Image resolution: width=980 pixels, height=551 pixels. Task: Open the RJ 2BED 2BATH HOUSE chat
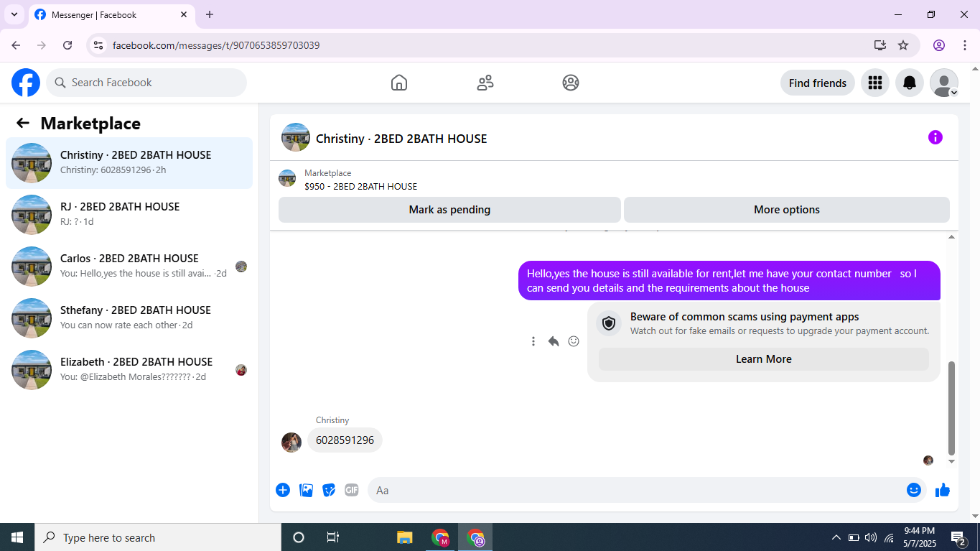click(x=129, y=214)
